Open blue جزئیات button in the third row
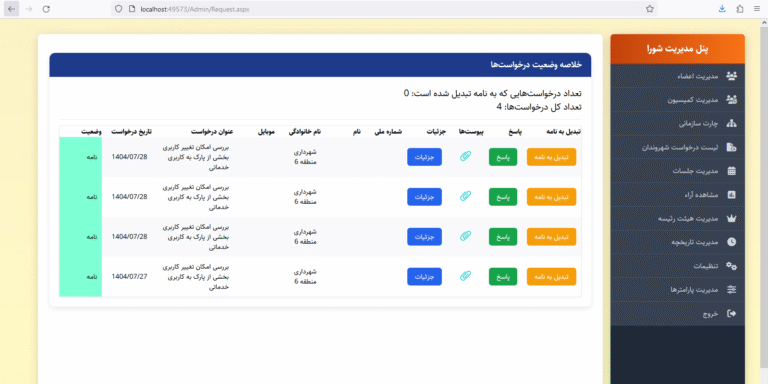 424,237
